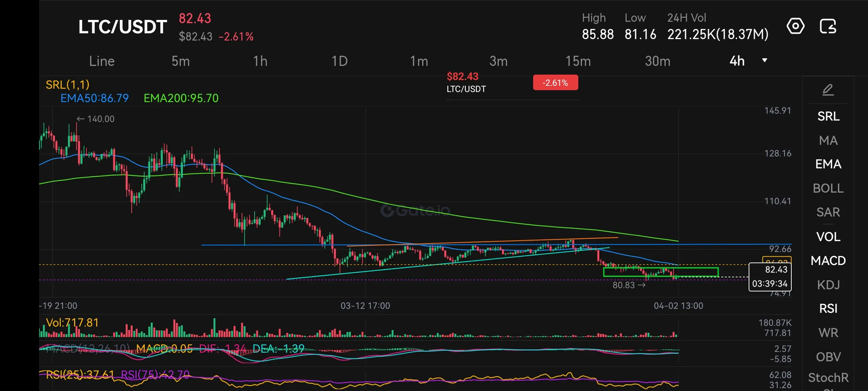The width and height of the screenshot is (868, 391).
Task: Select the 15m timeframe tab
Action: coord(578,61)
